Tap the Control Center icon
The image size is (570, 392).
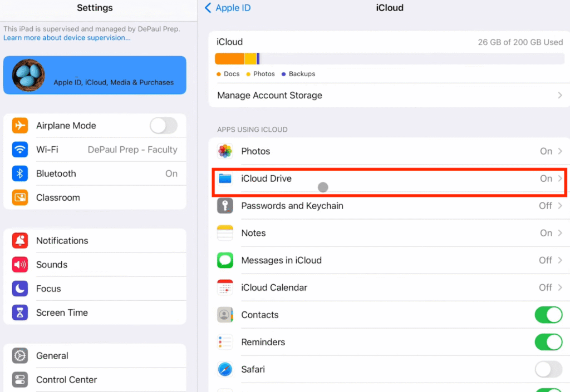point(20,380)
